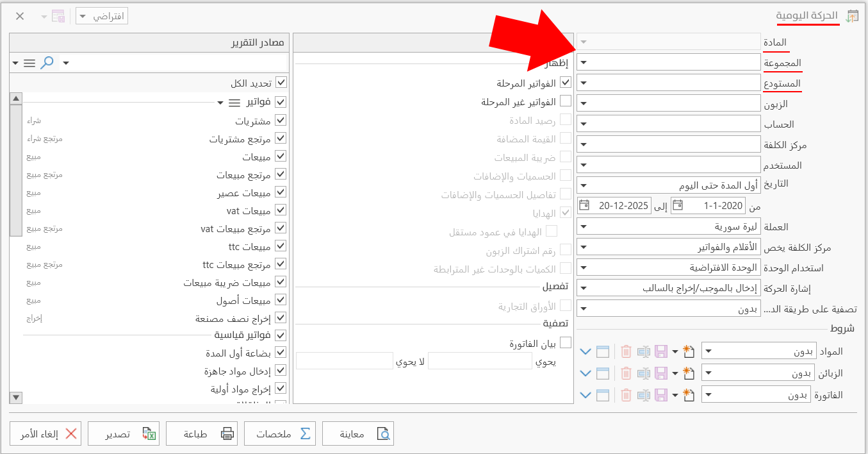The width and height of the screenshot is (868, 454).
Task: Uncheck تحديد الكل in report sources
Action: coord(281,82)
